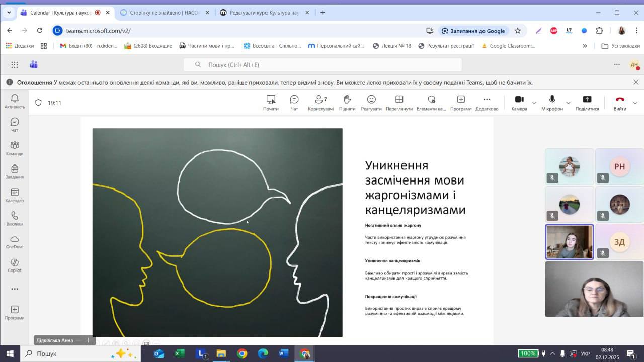Open Календар in the left sidebar
The height and width of the screenshot is (362, 644).
point(15,195)
